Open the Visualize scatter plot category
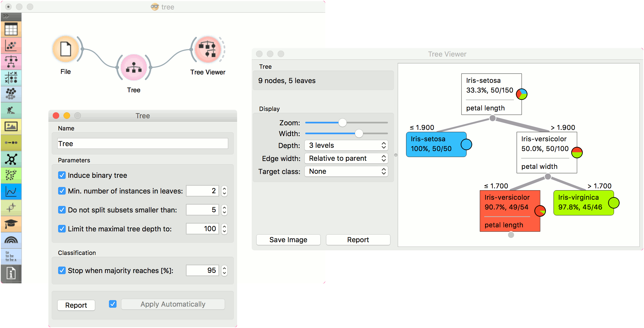644x328 pixels. 11,45
